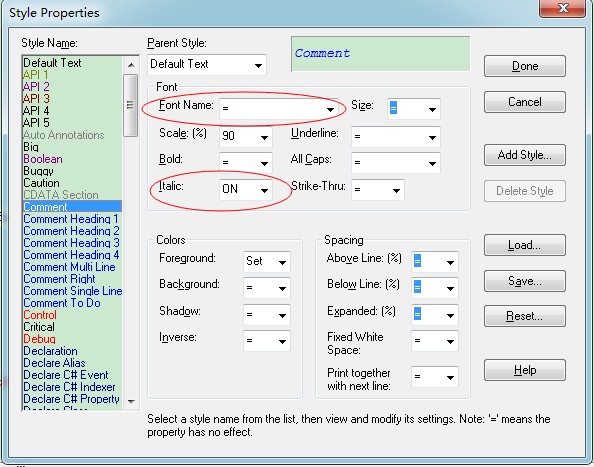Select the Comment Single Line style
This screenshot has height=467, width=594.
click(x=72, y=291)
